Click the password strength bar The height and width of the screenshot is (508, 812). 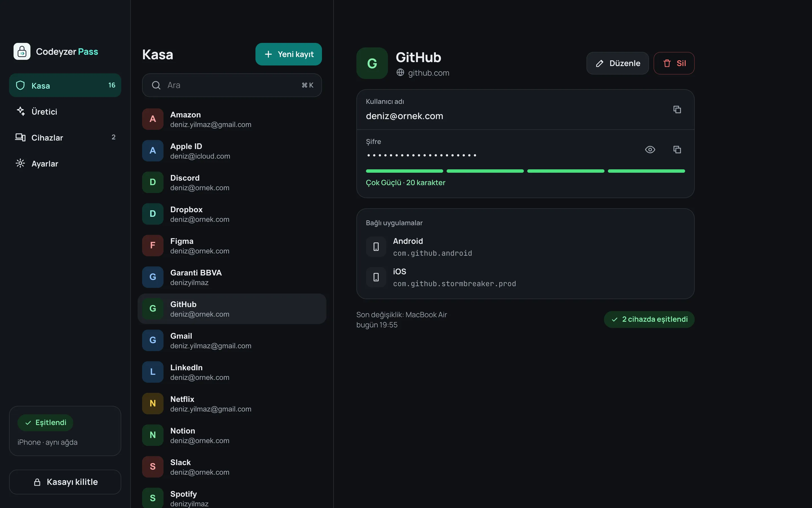click(x=525, y=171)
